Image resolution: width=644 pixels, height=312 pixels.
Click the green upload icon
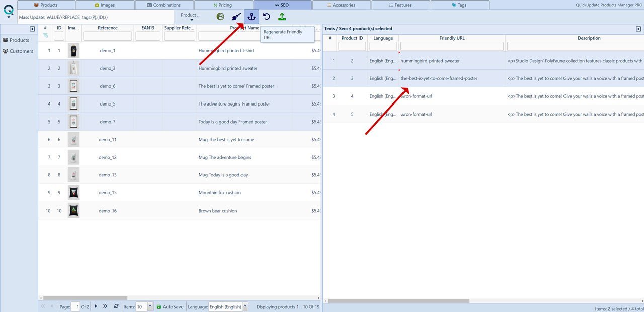point(282,17)
